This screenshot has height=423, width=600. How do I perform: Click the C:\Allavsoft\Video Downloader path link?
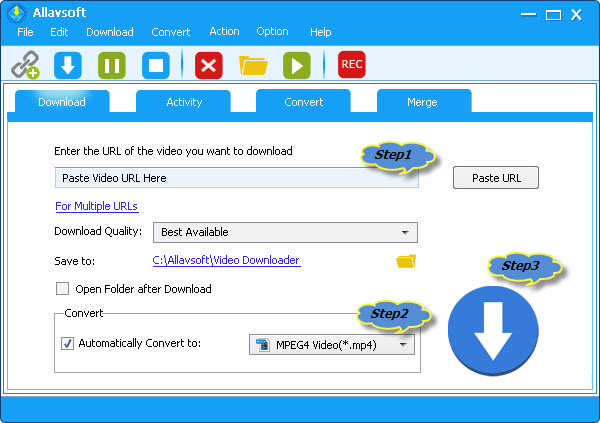coord(226,260)
